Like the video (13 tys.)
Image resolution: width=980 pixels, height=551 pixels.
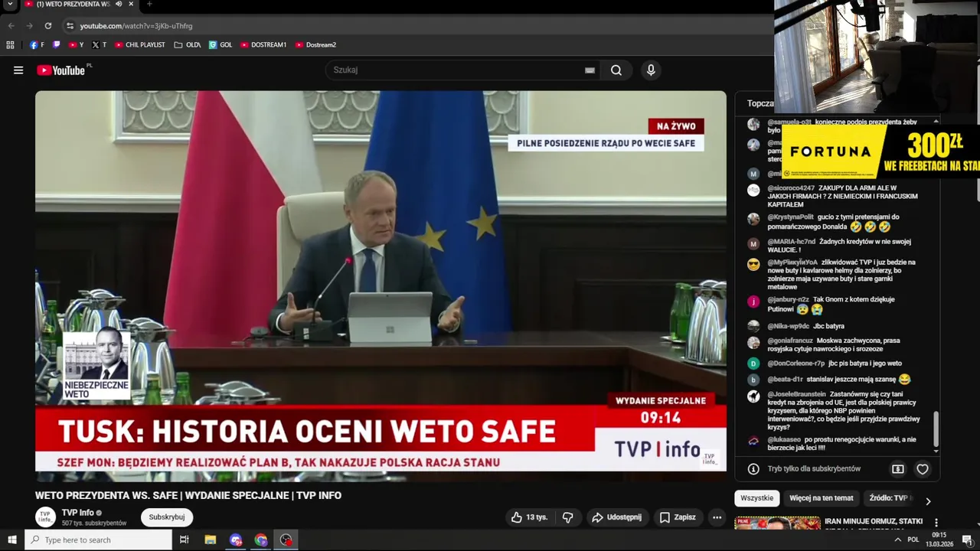(x=529, y=517)
